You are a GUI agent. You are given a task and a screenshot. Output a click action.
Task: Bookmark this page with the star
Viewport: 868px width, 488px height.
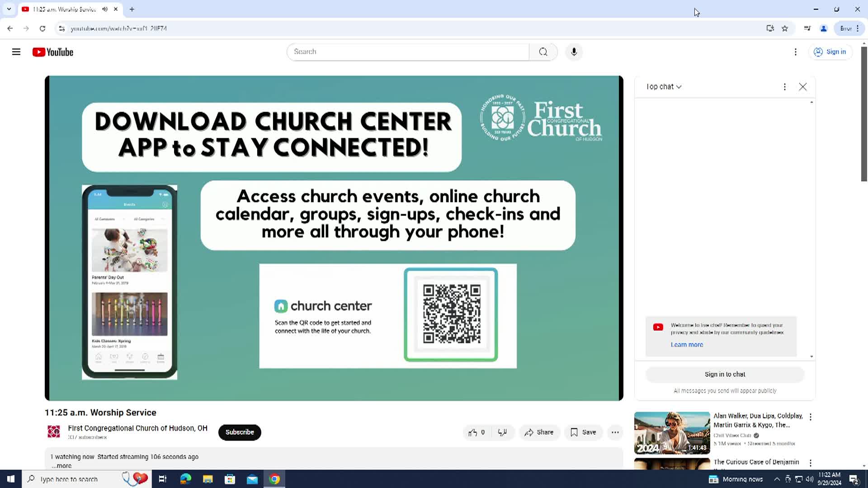click(x=785, y=28)
